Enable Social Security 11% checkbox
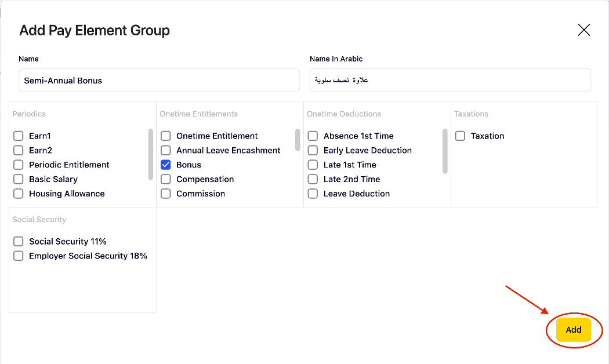The image size is (609, 364). 19,242
